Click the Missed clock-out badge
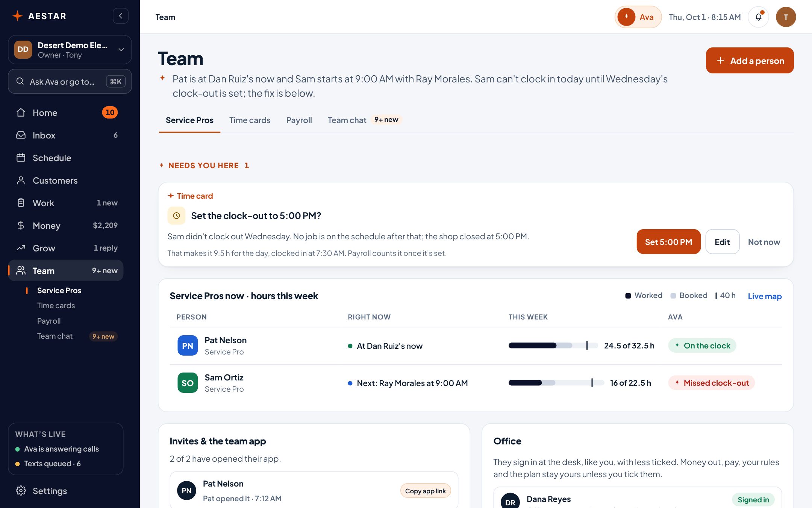This screenshot has width=812, height=508. click(x=711, y=383)
